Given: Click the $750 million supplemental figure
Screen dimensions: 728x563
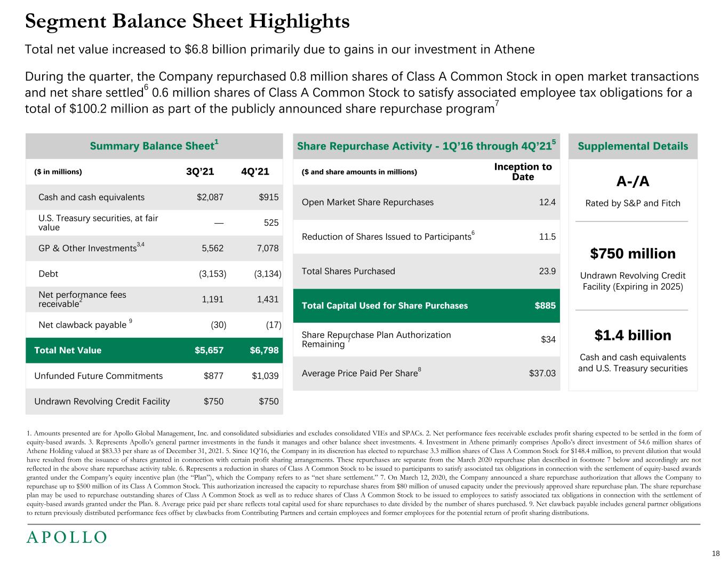Looking at the screenshot, I should pyautogui.click(x=633, y=253).
